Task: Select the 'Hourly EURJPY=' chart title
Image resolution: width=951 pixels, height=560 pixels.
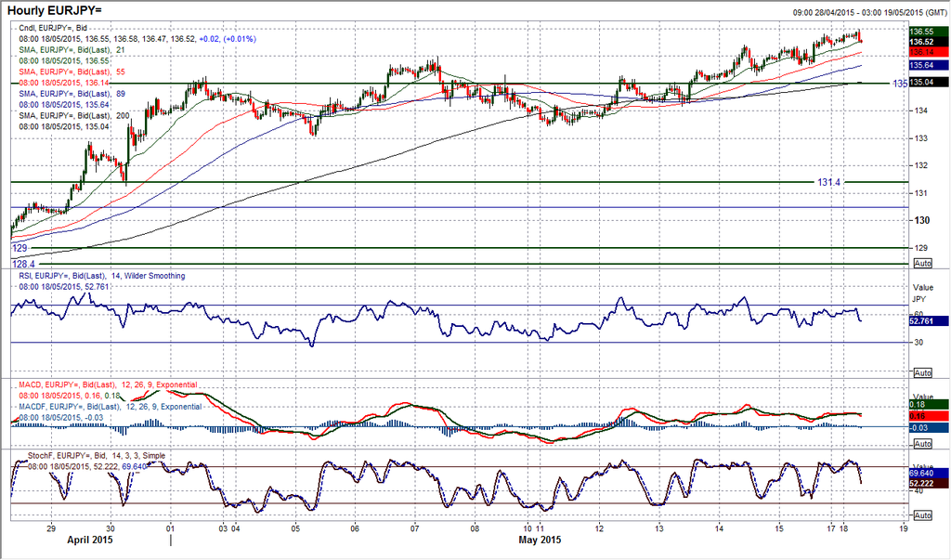Action: tap(55, 11)
